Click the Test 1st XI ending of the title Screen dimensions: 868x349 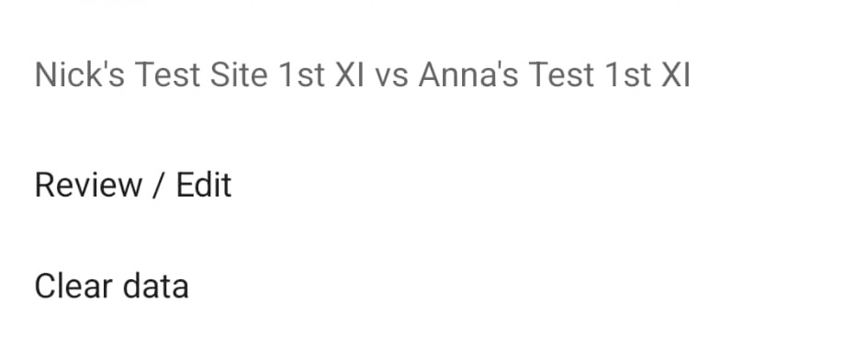coord(610,74)
